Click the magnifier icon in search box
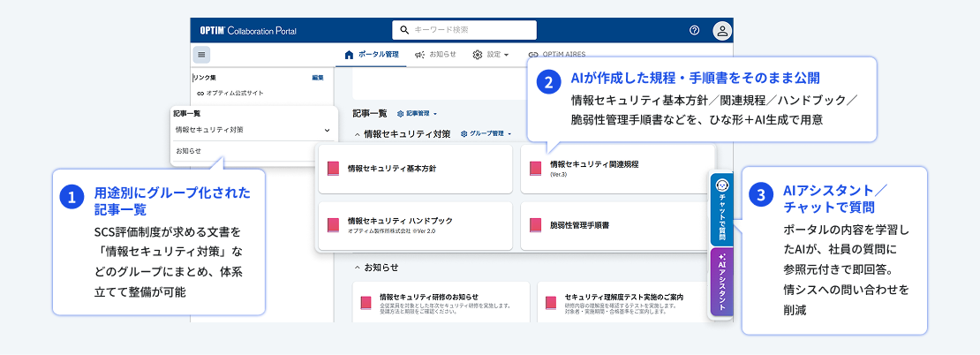Image resolution: width=980 pixels, height=355 pixels. (404, 29)
